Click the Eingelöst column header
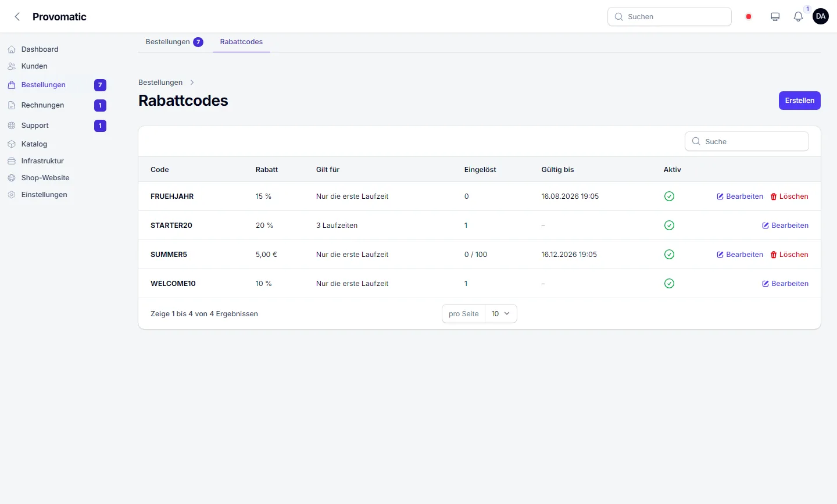The height and width of the screenshot is (504, 837). (x=480, y=170)
